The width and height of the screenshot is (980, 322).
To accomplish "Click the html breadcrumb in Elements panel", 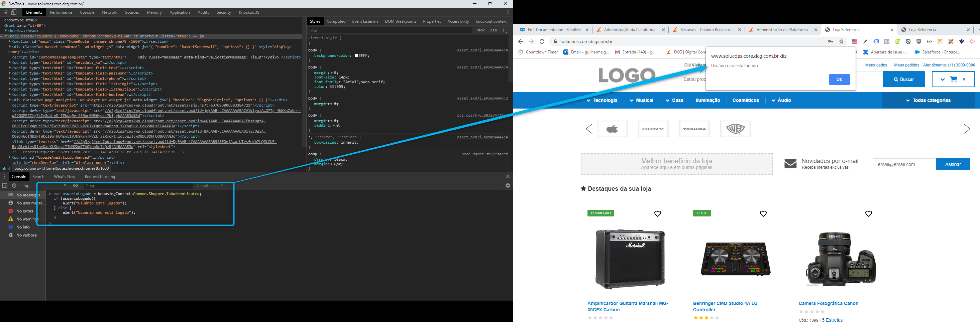I will point(6,168).
